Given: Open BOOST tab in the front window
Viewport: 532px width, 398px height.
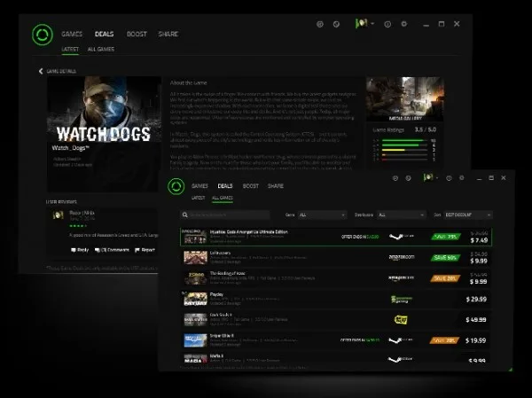Looking at the screenshot, I should pyautogui.click(x=251, y=186).
